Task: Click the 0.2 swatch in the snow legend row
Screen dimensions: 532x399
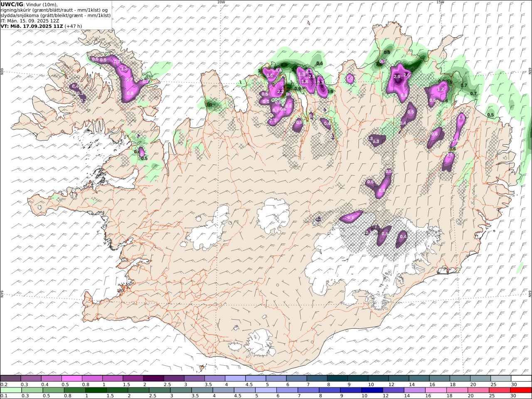Action: click(x=10, y=378)
